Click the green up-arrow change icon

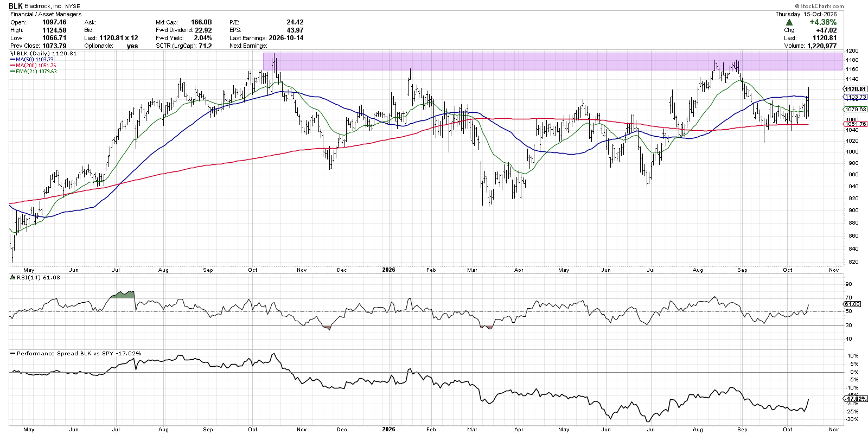point(789,22)
